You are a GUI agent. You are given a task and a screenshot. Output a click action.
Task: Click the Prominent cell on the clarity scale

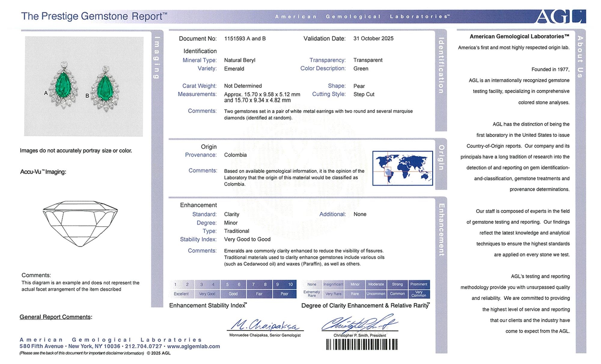click(x=419, y=284)
